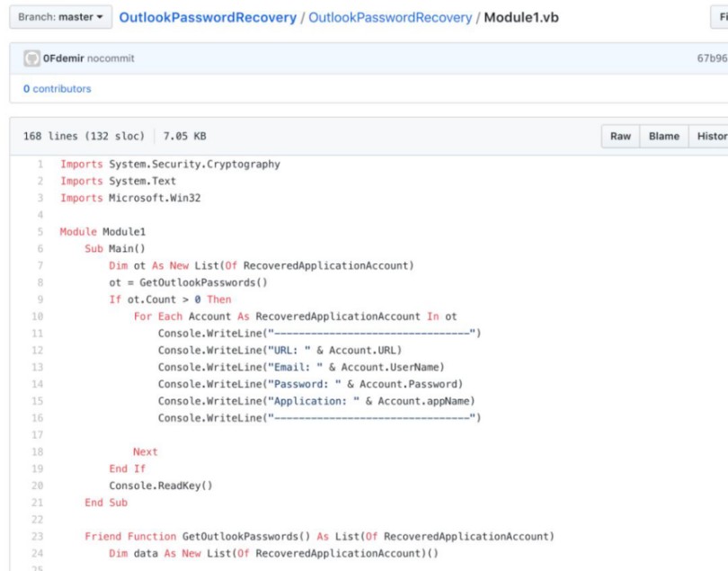728x571 pixels.
Task: Open the Blame view
Action: 664,136
